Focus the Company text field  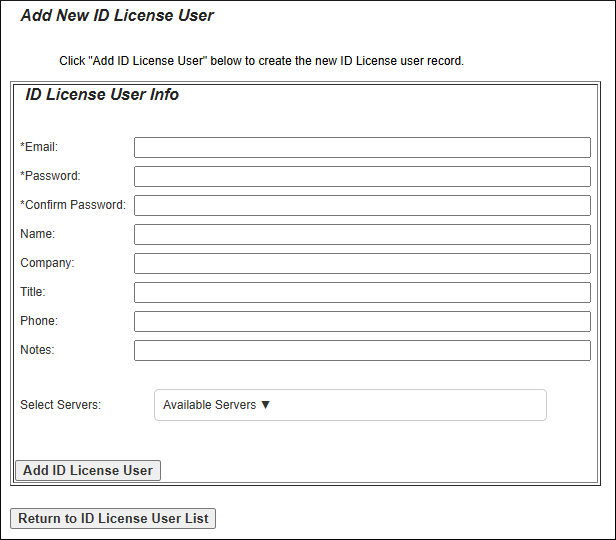coord(362,263)
